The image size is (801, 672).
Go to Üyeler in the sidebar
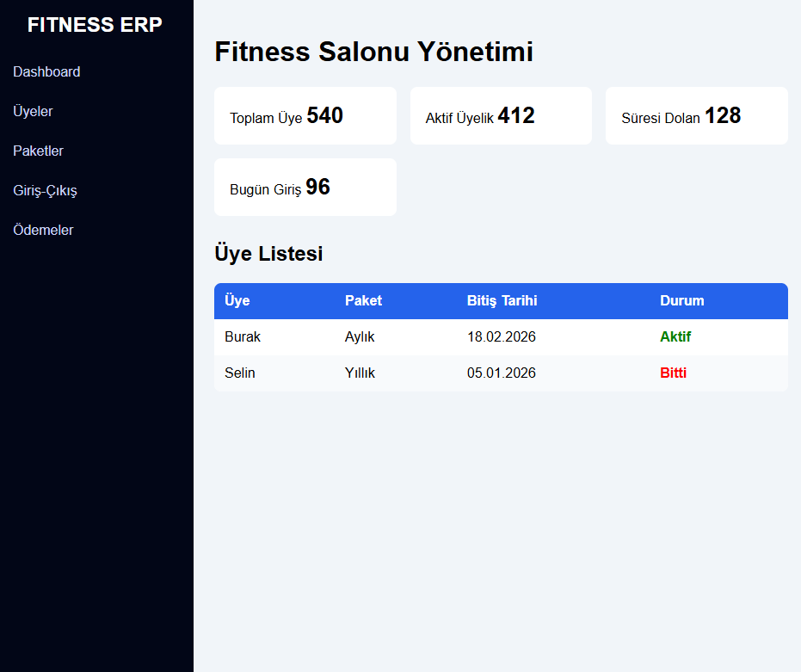pos(33,112)
